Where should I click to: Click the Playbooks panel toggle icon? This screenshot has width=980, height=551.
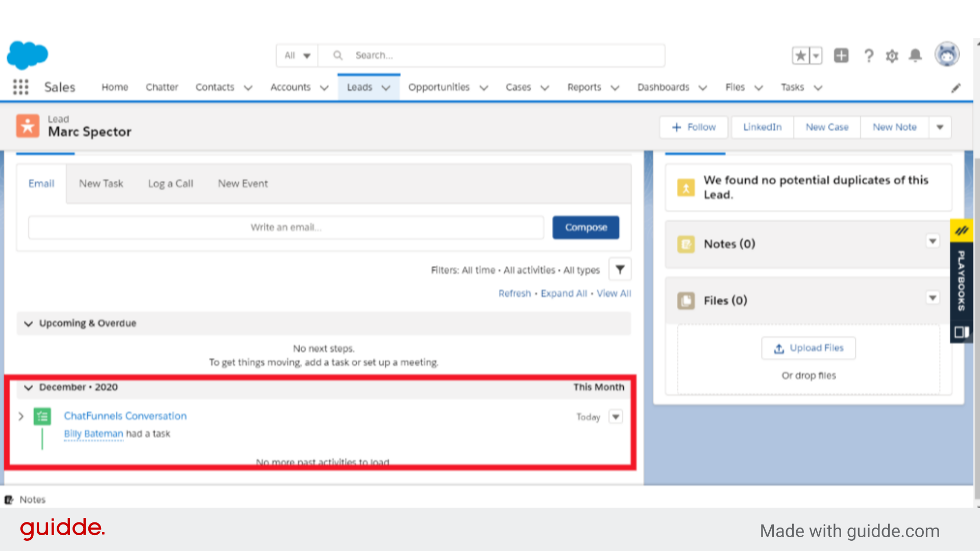pyautogui.click(x=961, y=332)
